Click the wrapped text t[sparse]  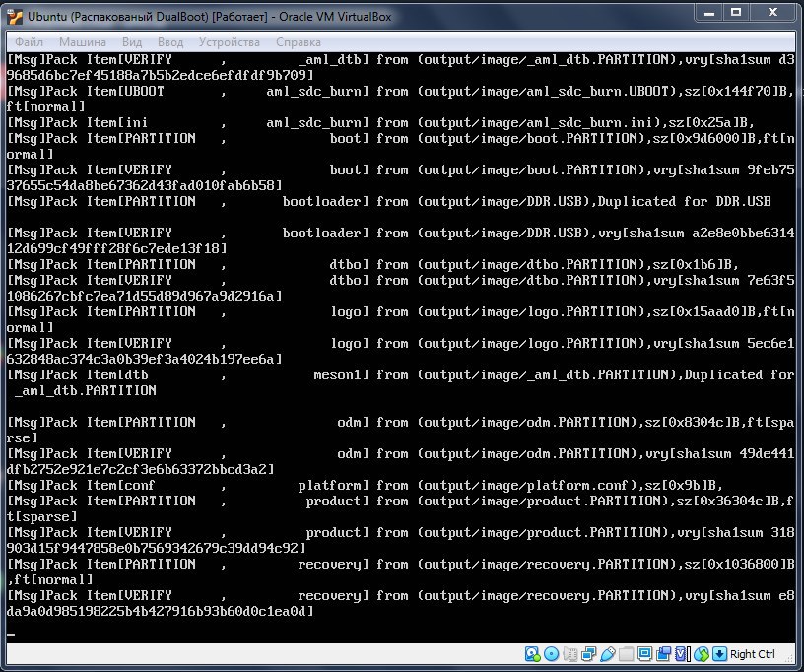click(42, 517)
